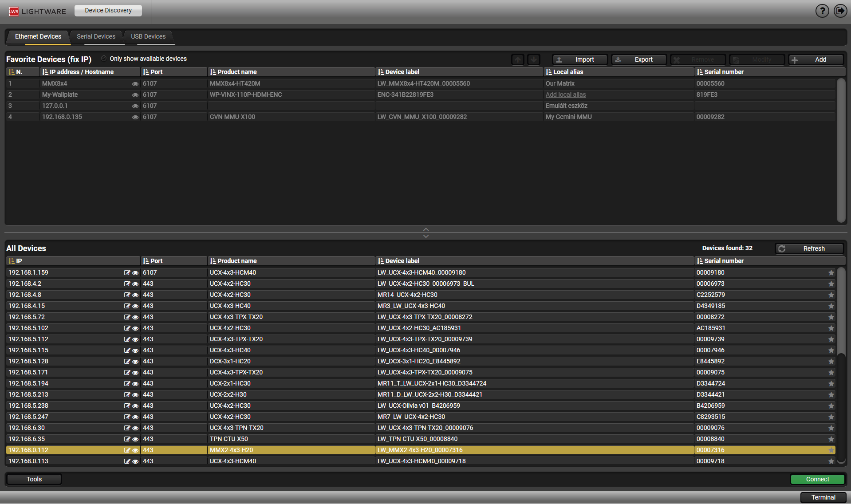Click Add local alias link for My-Wallplate
The image size is (851, 504).
pyautogui.click(x=566, y=94)
